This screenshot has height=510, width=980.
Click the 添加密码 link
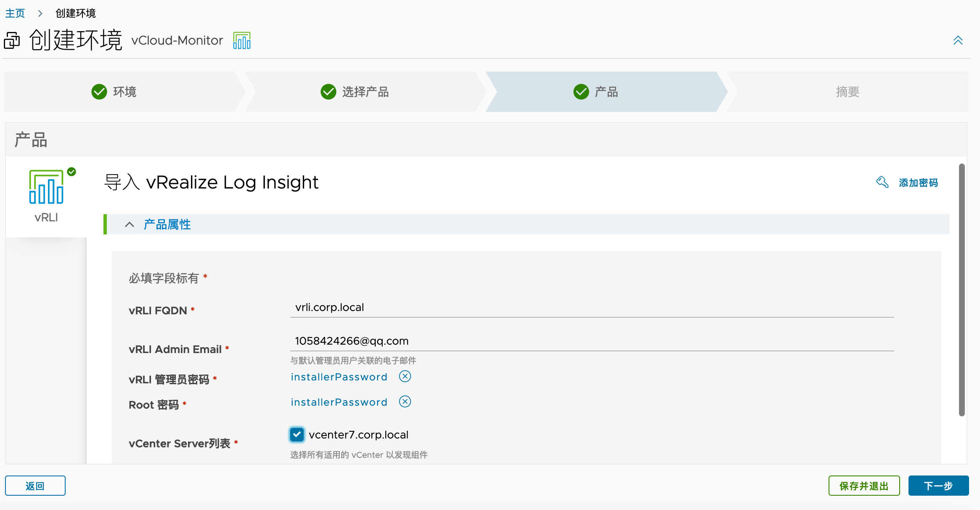point(919,183)
